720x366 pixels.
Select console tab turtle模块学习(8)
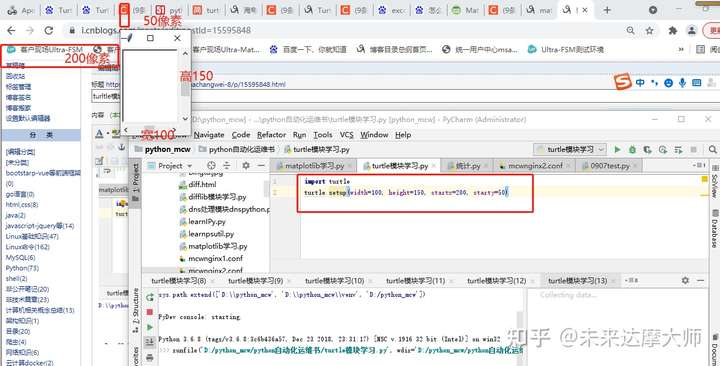(179, 281)
